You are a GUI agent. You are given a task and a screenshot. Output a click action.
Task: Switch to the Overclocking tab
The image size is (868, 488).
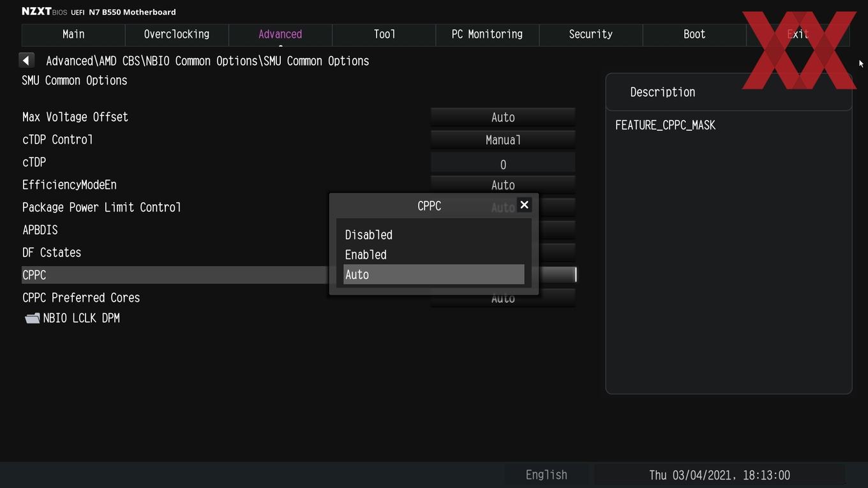pyautogui.click(x=177, y=34)
